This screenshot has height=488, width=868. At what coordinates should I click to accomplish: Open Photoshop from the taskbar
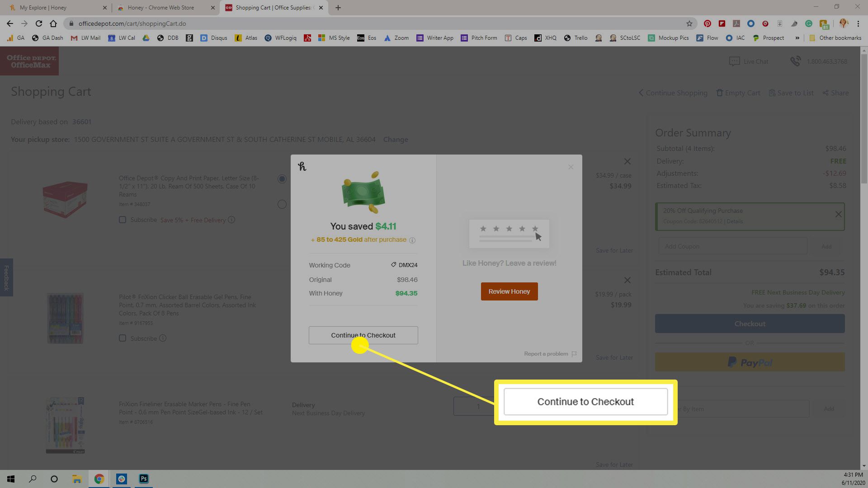[x=144, y=479]
